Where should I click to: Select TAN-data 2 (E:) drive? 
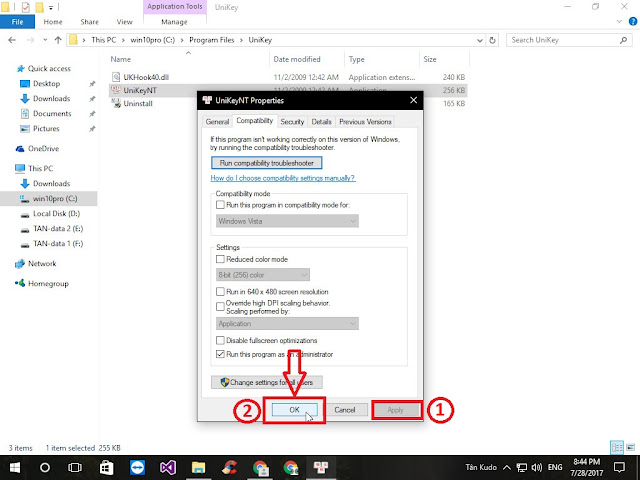58,229
